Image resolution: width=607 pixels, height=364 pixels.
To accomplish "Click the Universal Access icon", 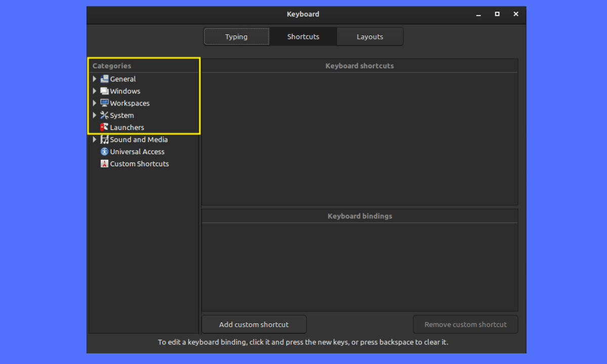I will (104, 152).
